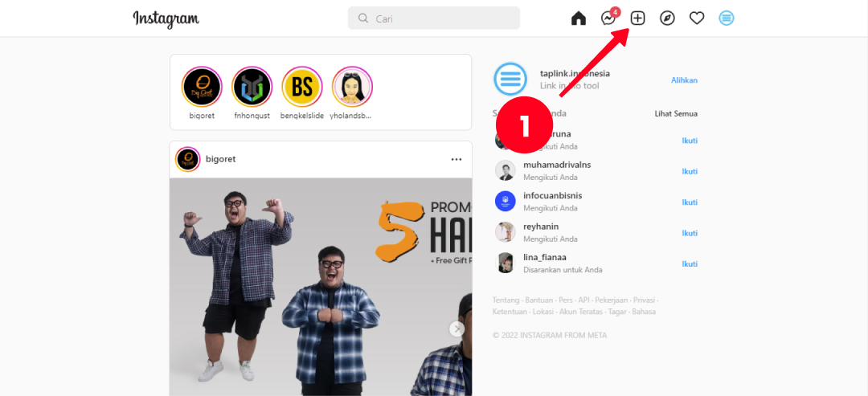This screenshot has height=396, width=868.
Task: View fnhonqust's story
Action: (252, 86)
